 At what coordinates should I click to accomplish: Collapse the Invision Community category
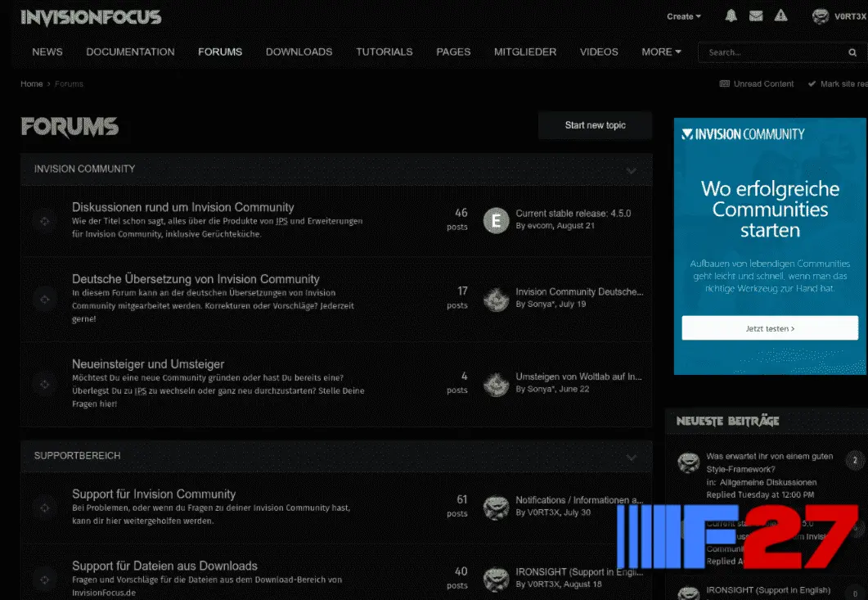click(x=631, y=170)
